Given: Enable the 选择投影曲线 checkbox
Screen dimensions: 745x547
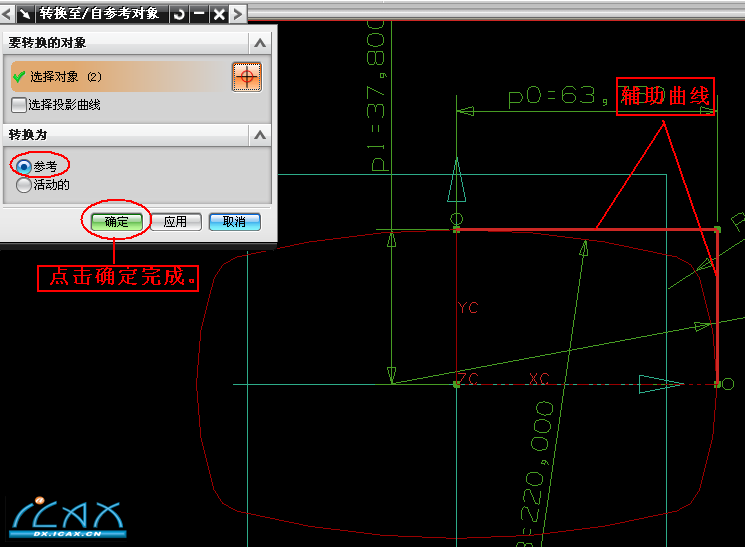Looking at the screenshot, I should (19, 105).
